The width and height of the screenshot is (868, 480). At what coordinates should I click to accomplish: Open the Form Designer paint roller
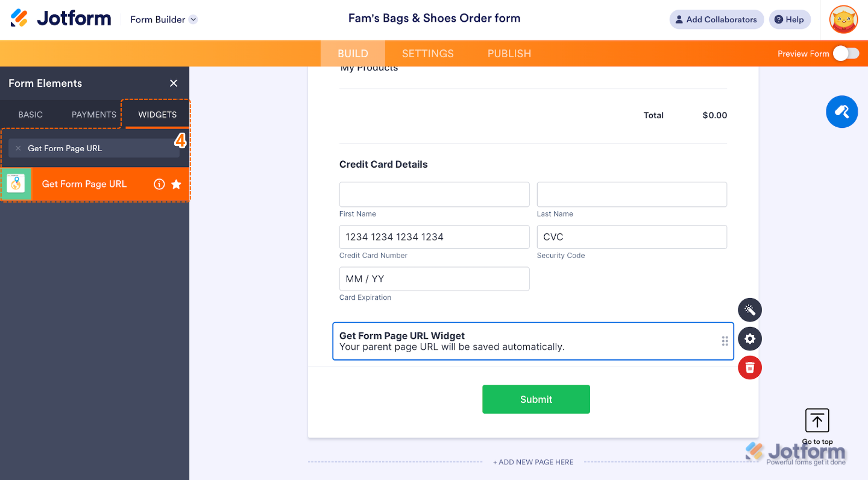(841, 112)
